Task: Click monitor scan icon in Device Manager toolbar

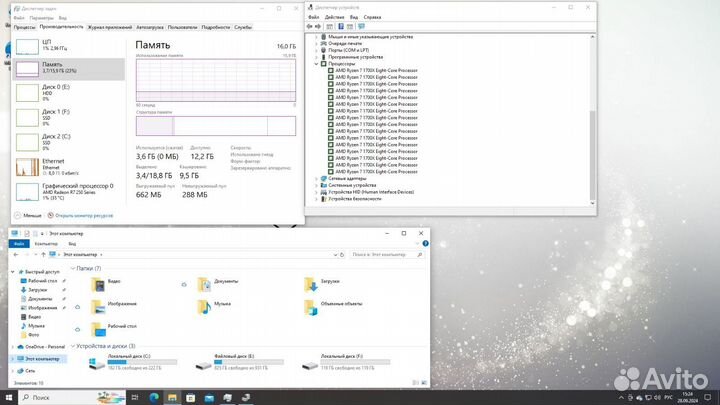Action: click(x=361, y=26)
